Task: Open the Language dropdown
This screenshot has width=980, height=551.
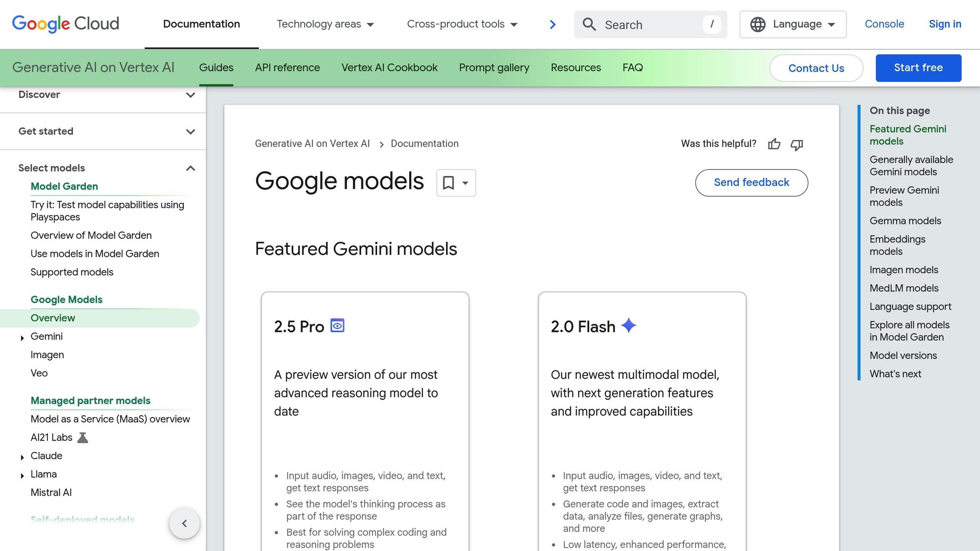Action: tap(792, 24)
